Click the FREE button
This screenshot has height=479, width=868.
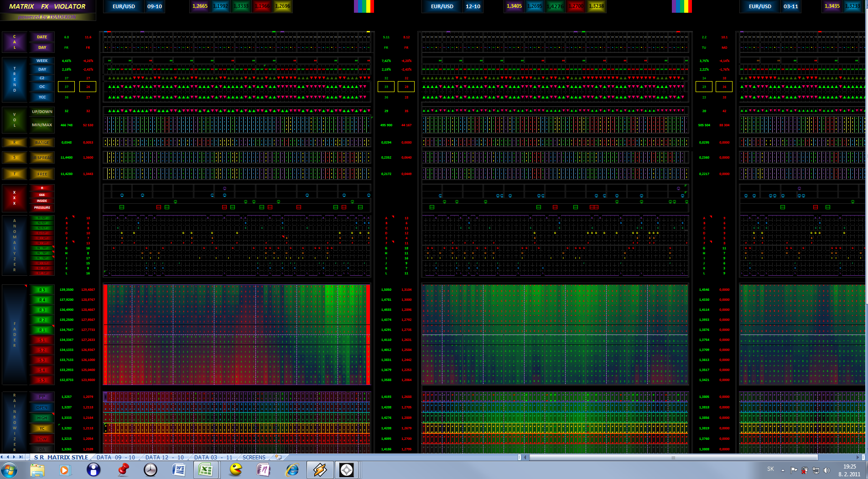[42, 174]
